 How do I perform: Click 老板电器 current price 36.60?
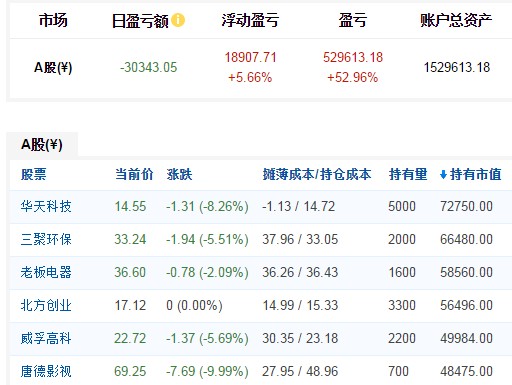point(130,272)
